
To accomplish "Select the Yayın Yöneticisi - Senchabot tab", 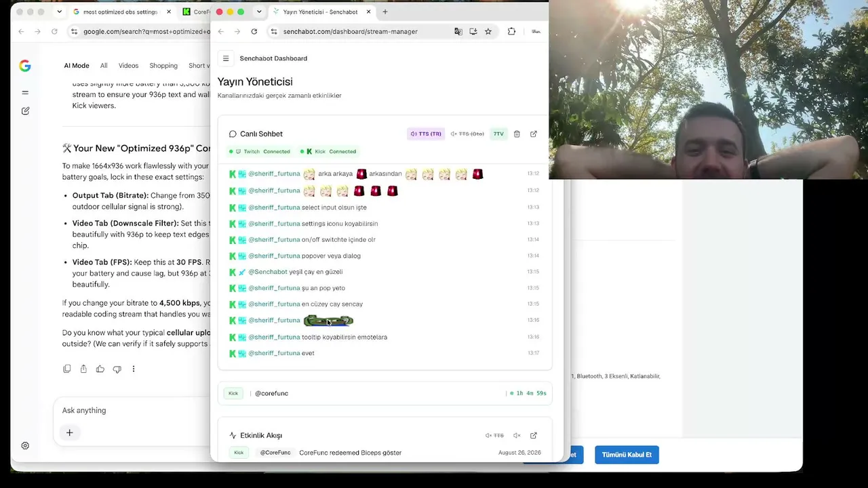I will coord(320,12).
